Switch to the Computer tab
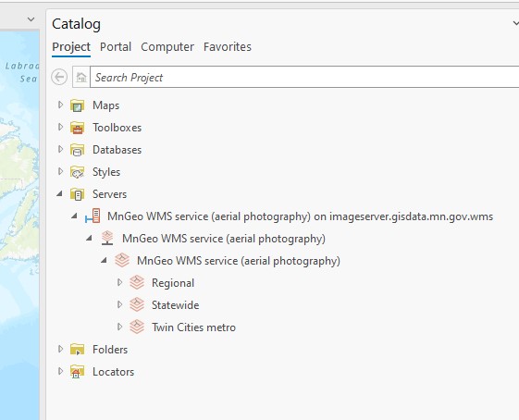Screen dimensions: 519x420 pyautogui.click(x=167, y=47)
